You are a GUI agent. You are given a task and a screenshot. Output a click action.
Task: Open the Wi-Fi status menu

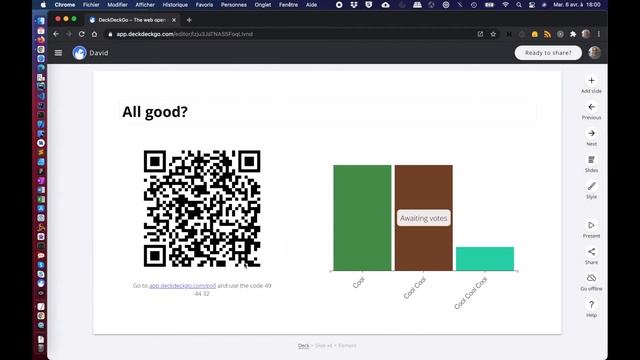[505, 5]
